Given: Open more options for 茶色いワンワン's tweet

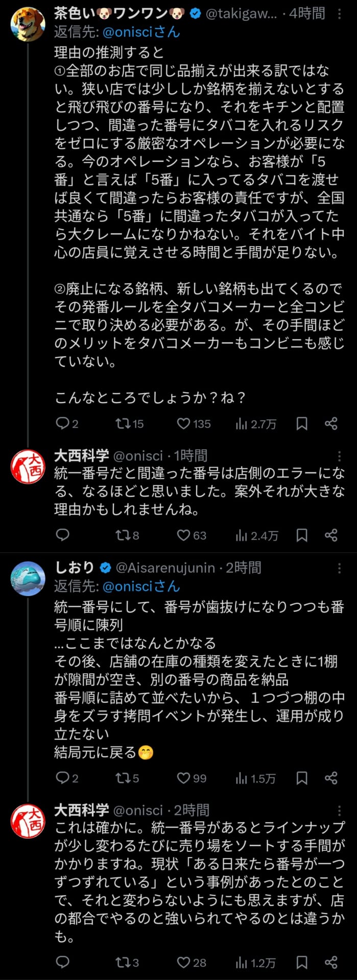Looking at the screenshot, I should 340,13.
